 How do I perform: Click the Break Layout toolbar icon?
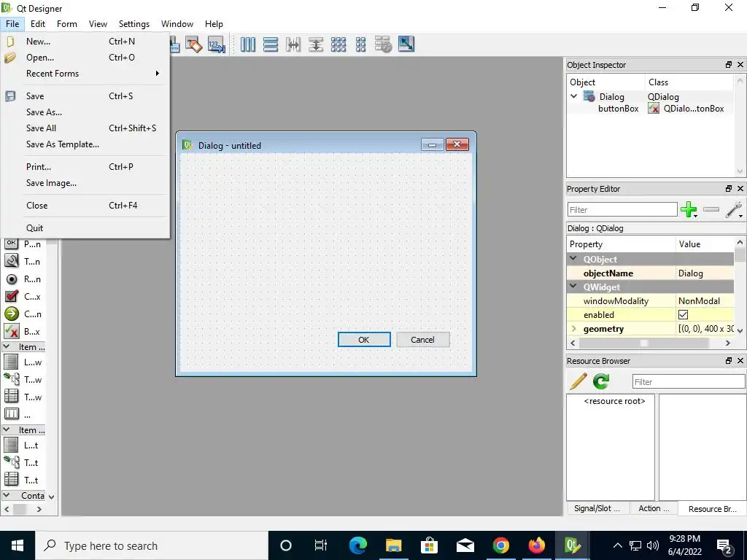point(383,44)
